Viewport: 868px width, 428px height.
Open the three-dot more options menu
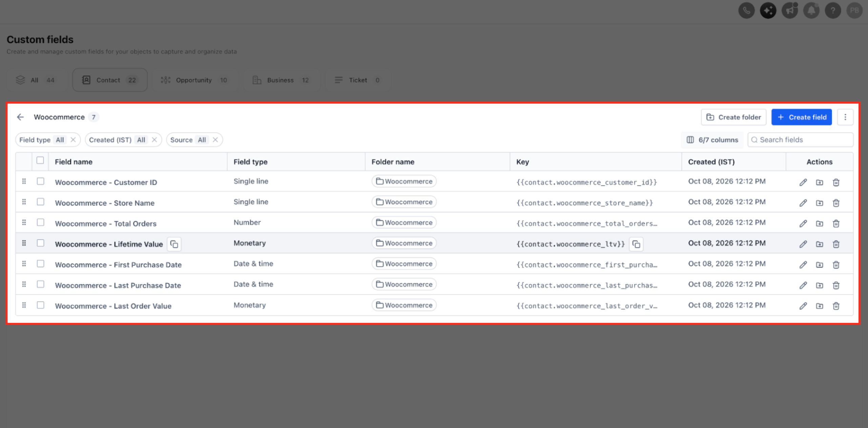pyautogui.click(x=845, y=117)
